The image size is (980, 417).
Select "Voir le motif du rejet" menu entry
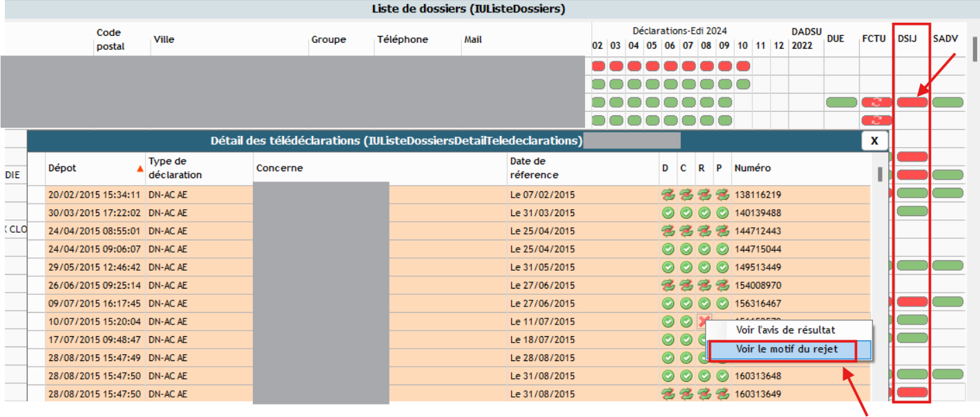[787, 349]
